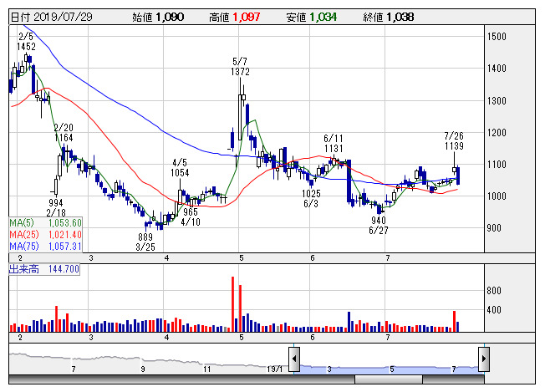Viewport: 545px width, 392px height.
Task: Select the 5/7 peak label at 1372
Action: pos(241,67)
